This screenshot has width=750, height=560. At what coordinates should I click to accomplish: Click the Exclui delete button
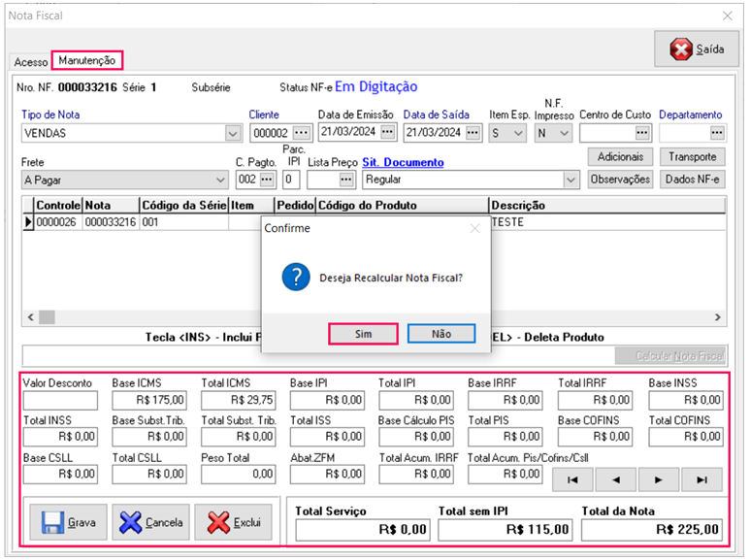(x=234, y=523)
